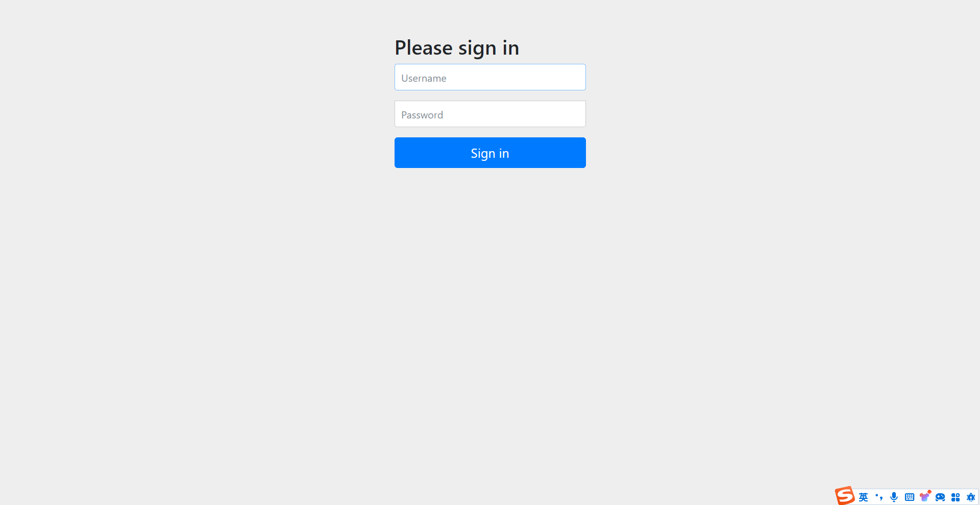
Task: Open the shirt-shaped skin store icon
Action: click(x=924, y=497)
